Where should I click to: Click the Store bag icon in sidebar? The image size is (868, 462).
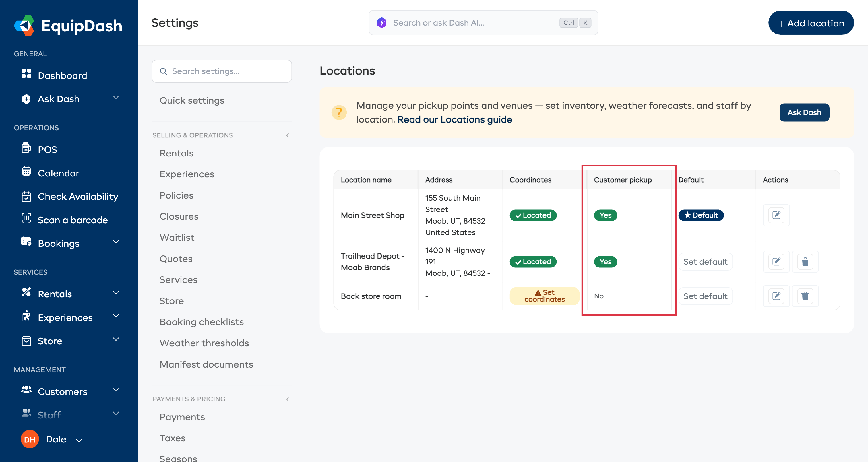pyautogui.click(x=26, y=341)
